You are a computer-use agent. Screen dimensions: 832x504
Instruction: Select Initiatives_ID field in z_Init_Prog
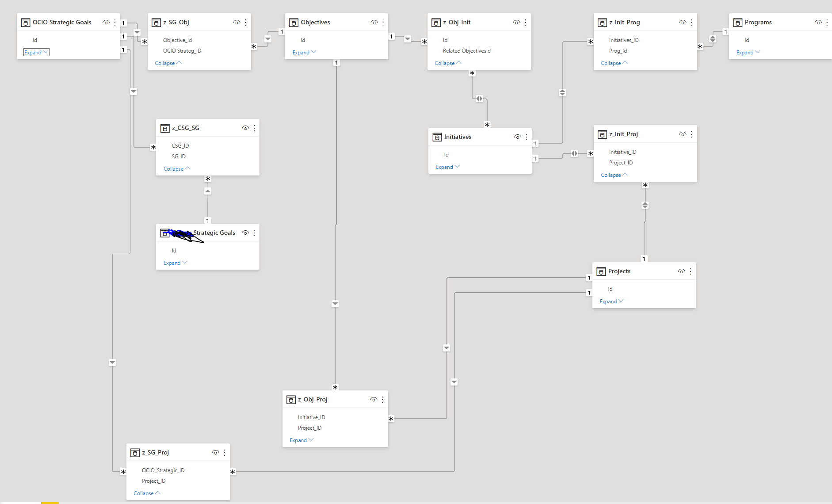click(x=624, y=40)
